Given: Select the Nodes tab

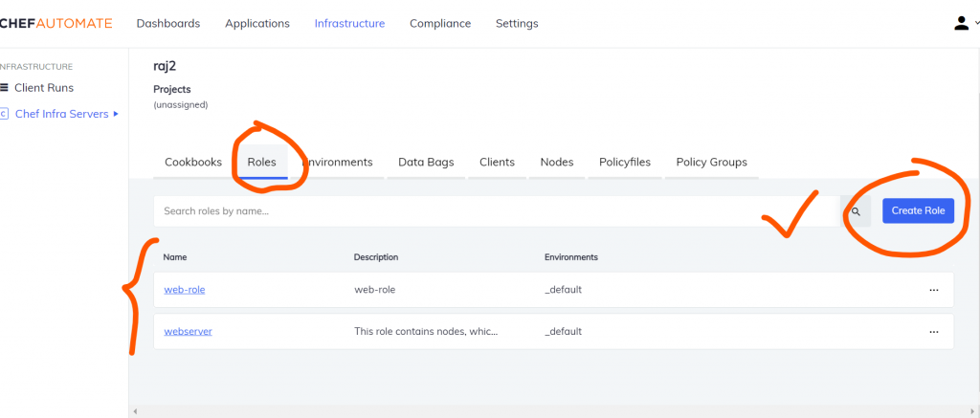Looking at the screenshot, I should coord(557,162).
